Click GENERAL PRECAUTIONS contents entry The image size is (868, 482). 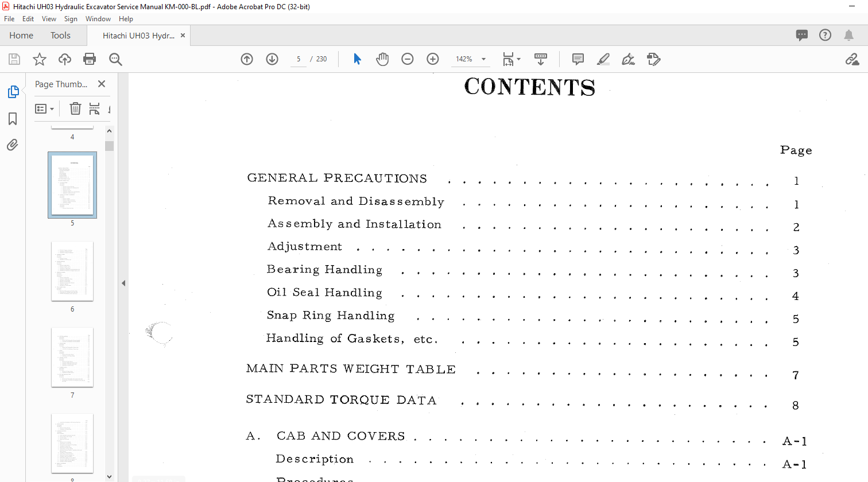click(x=337, y=178)
